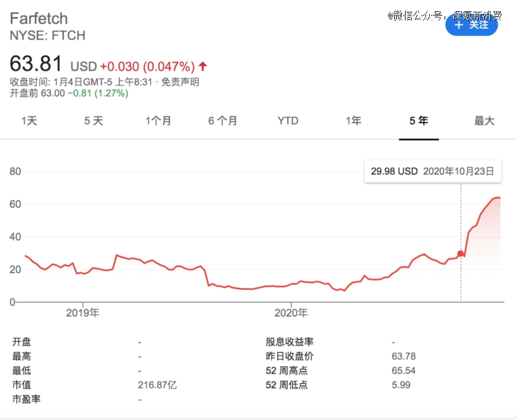Viewport: 517px width, 420px height.
Task: Click the 2020年 axis label
Action: (291, 312)
